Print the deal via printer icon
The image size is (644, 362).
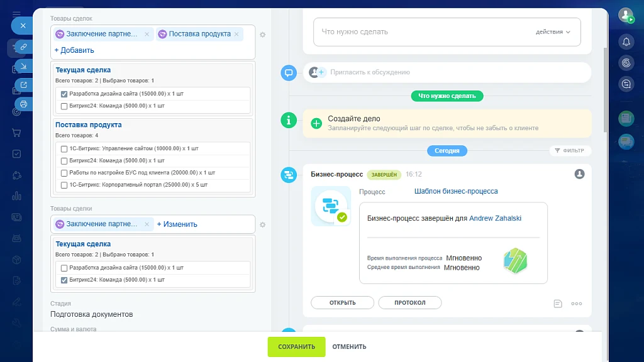pos(24,104)
